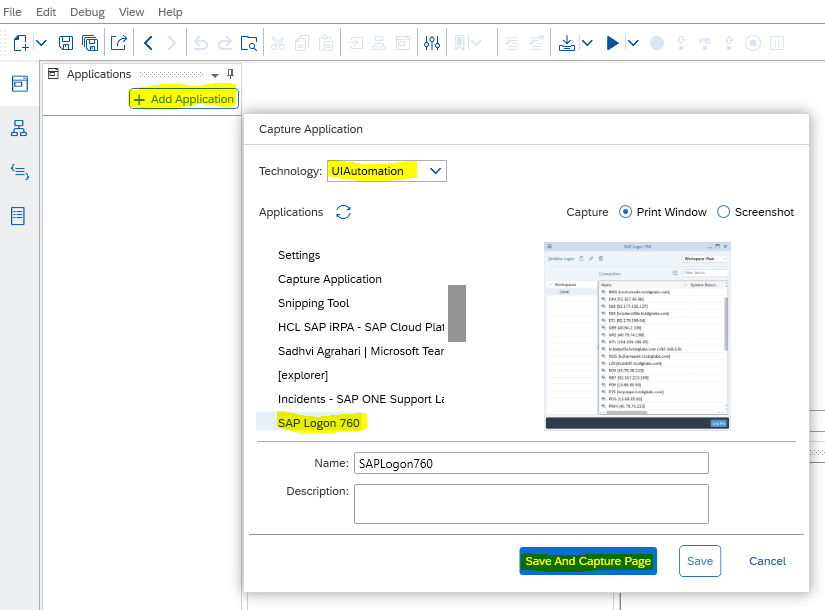Click the build download-tray icon
Screen dimensions: 825x610
(567, 43)
